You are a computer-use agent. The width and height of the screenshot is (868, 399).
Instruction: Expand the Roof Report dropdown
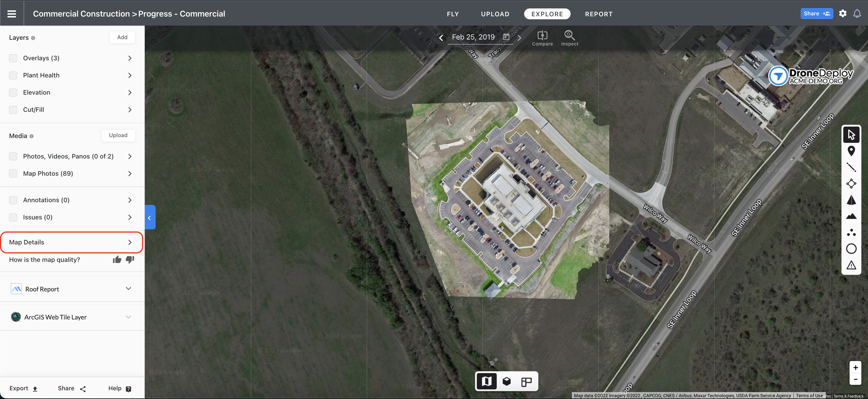[128, 289]
